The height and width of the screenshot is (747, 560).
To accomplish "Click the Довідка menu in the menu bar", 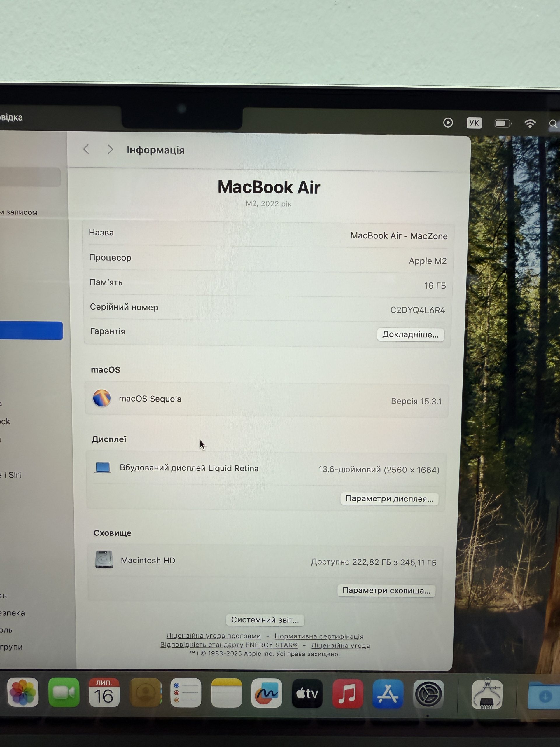I will [x=11, y=118].
